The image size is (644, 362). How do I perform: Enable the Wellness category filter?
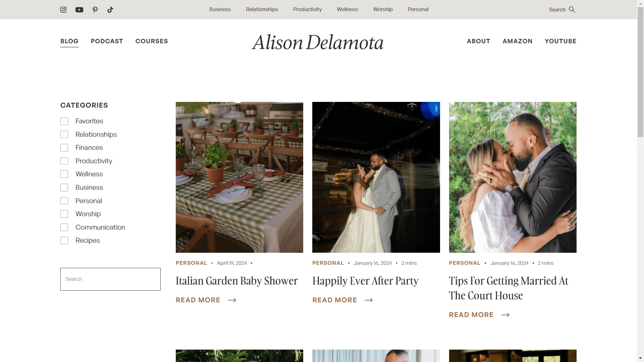65,174
